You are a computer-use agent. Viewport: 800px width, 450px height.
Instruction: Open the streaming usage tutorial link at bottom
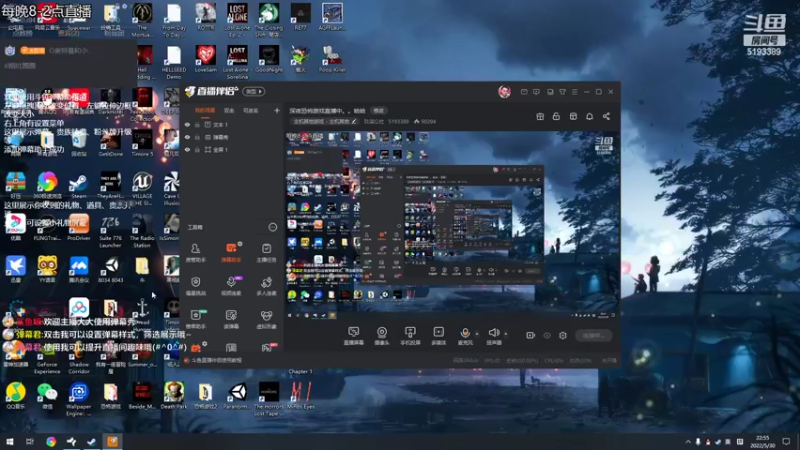coord(213,360)
